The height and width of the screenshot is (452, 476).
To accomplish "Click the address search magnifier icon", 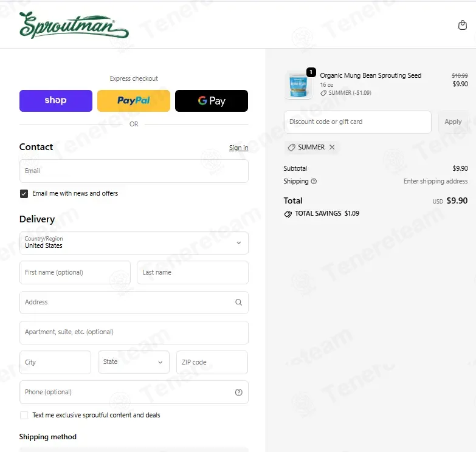I will [238, 302].
